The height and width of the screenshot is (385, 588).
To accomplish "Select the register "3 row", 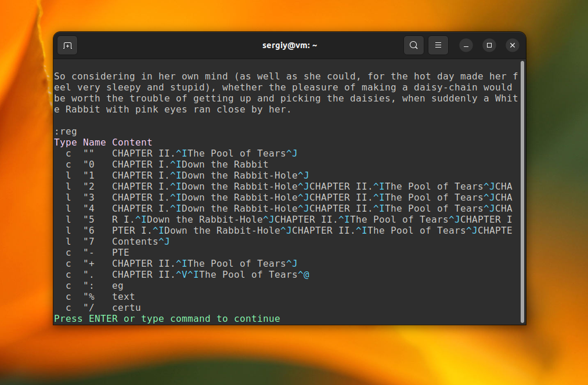I will [x=288, y=197].
